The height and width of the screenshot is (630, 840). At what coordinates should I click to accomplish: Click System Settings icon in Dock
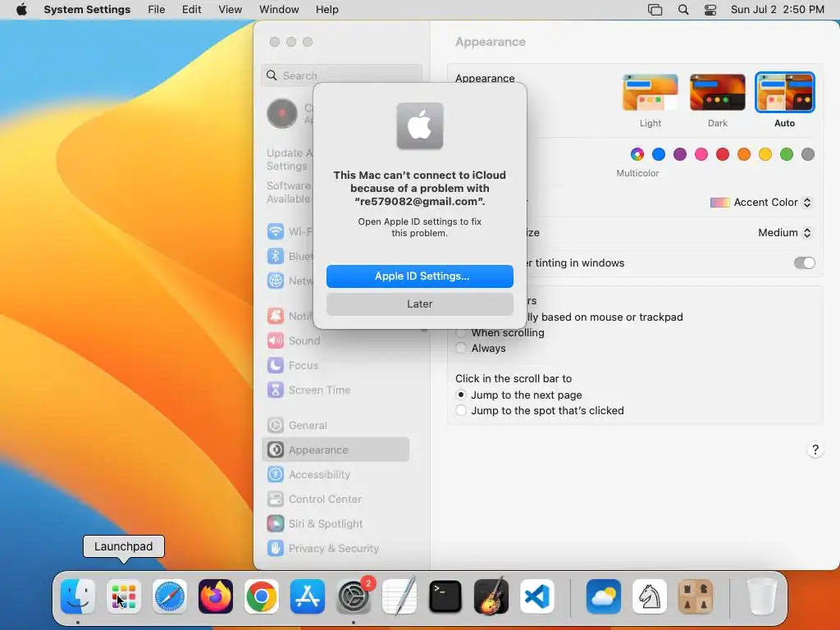pos(354,596)
